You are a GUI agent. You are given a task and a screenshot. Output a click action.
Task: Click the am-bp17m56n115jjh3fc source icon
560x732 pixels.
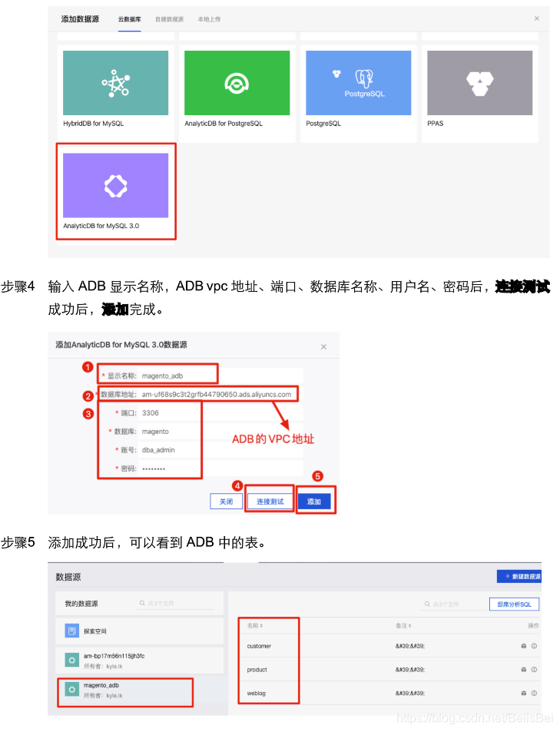pyautogui.click(x=72, y=660)
